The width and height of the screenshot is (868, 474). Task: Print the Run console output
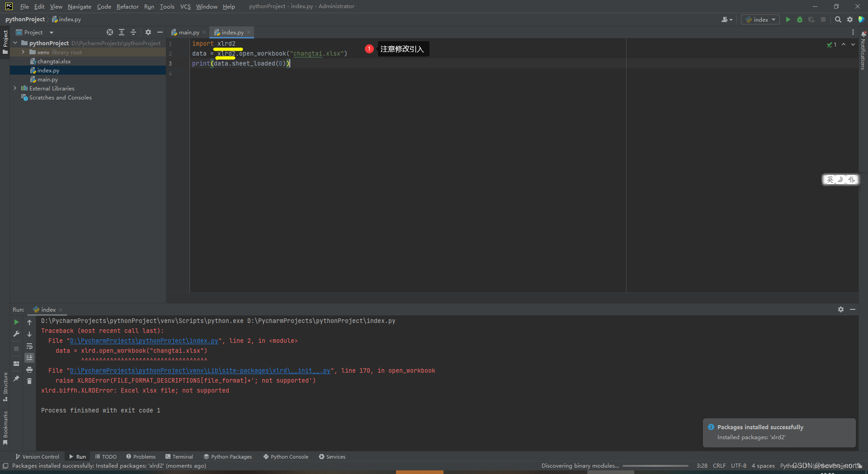coord(29,370)
